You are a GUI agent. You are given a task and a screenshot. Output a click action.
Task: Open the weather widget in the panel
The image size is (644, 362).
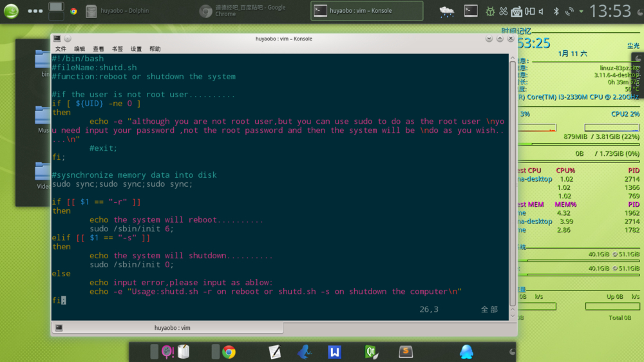pyautogui.click(x=446, y=12)
